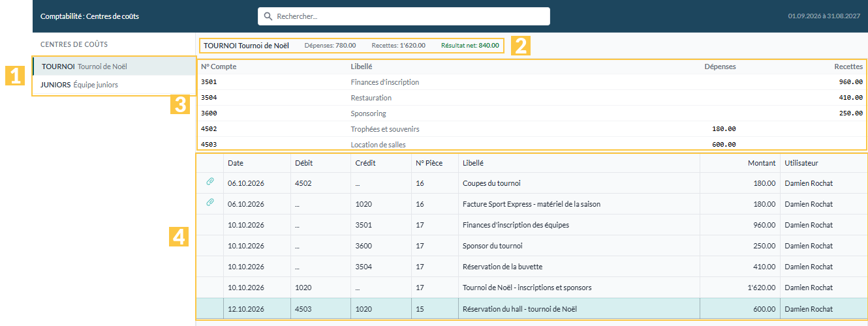The height and width of the screenshot is (326, 868).
Task: Select account row 4503 Location de salles
Action: (532, 144)
